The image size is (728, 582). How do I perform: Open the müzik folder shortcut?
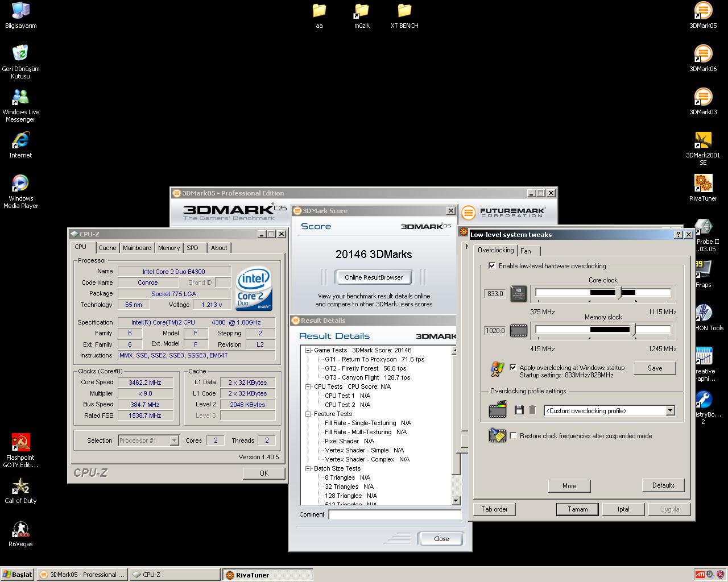click(362, 15)
